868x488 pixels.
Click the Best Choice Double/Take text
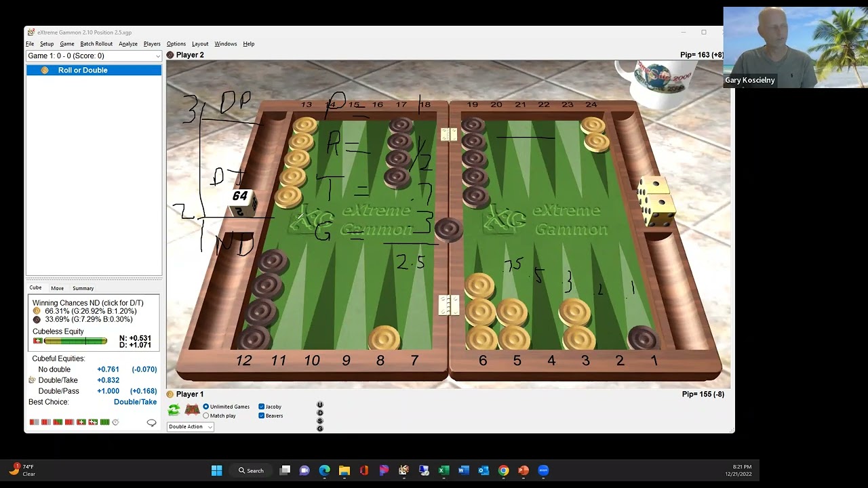point(135,402)
